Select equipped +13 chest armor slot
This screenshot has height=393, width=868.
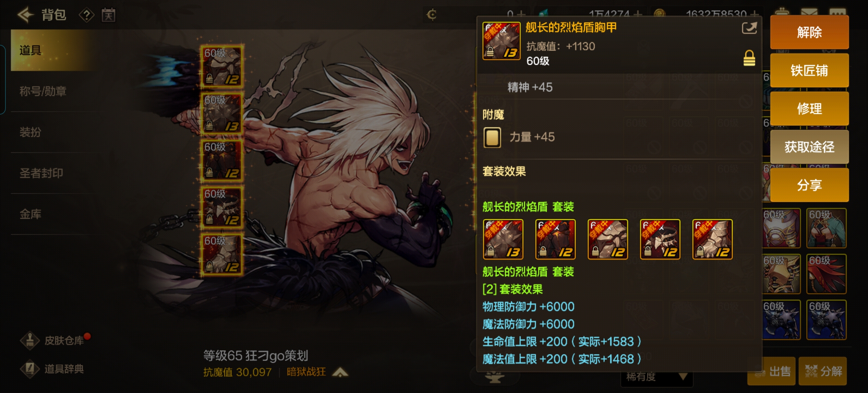click(222, 113)
